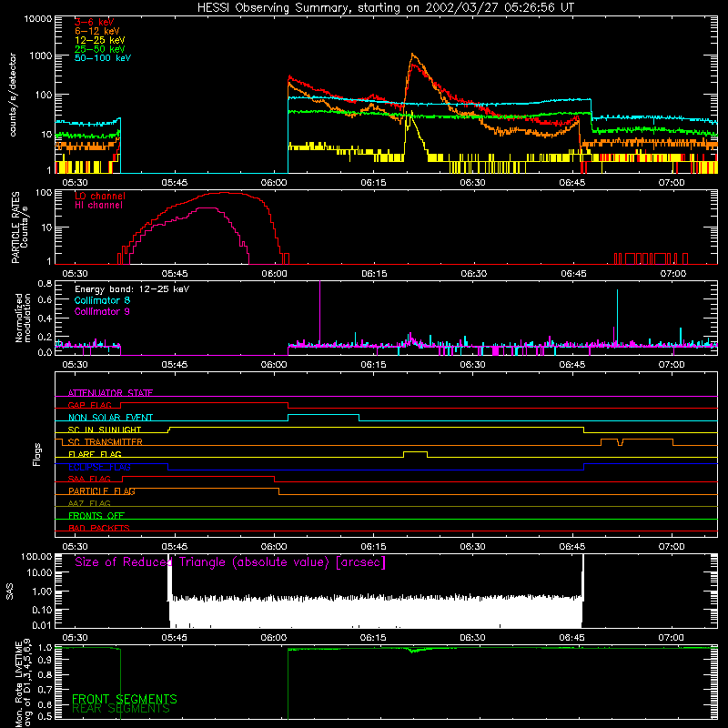Select the olive flag label above FRONTS_OFF

pyautogui.click(x=89, y=504)
